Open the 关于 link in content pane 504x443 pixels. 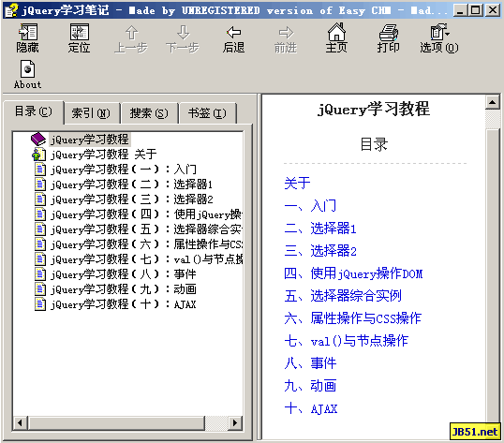click(297, 184)
